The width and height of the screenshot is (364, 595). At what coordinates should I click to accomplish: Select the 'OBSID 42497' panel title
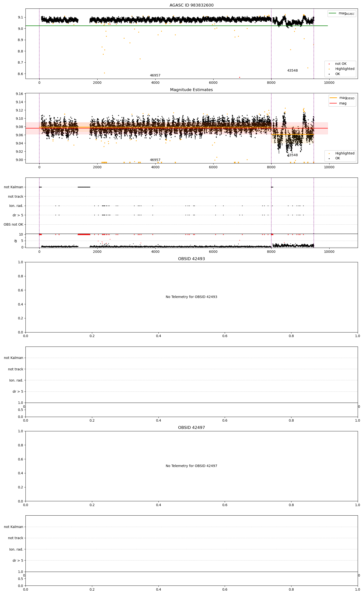[x=191, y=428]
